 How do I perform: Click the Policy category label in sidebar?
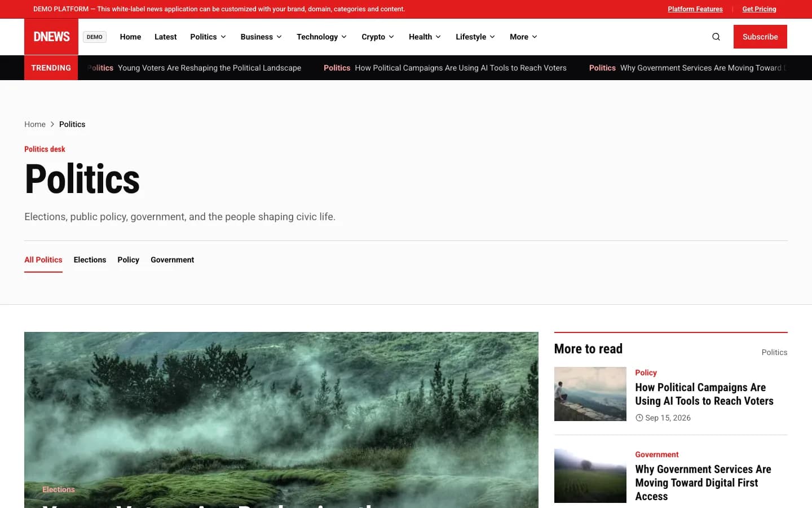[x=646, y=373]
